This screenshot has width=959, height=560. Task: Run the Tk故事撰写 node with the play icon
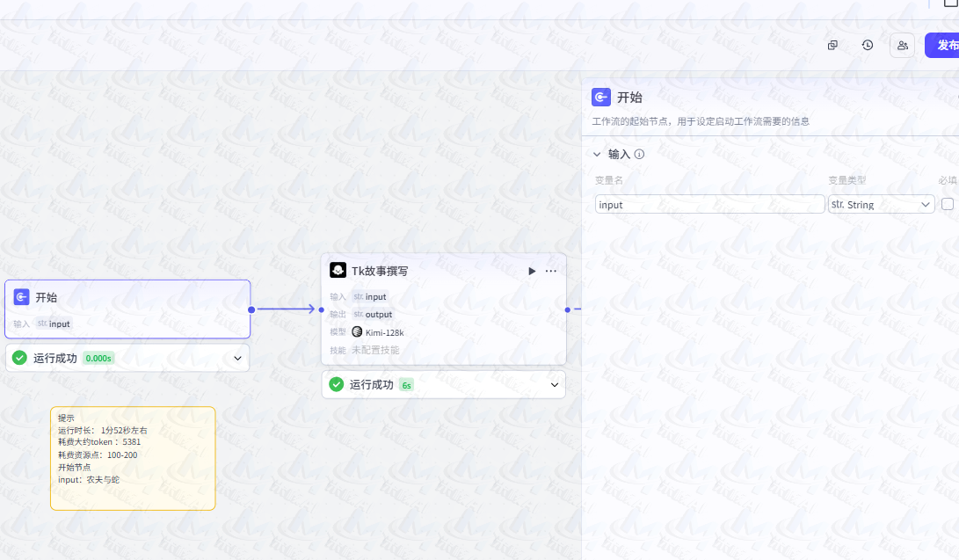[x=532, y=271]
